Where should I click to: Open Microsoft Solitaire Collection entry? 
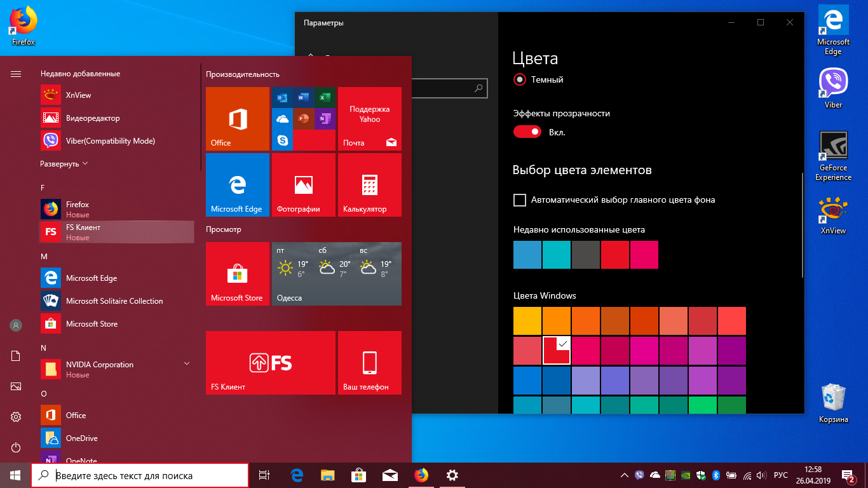click(118, 301)
